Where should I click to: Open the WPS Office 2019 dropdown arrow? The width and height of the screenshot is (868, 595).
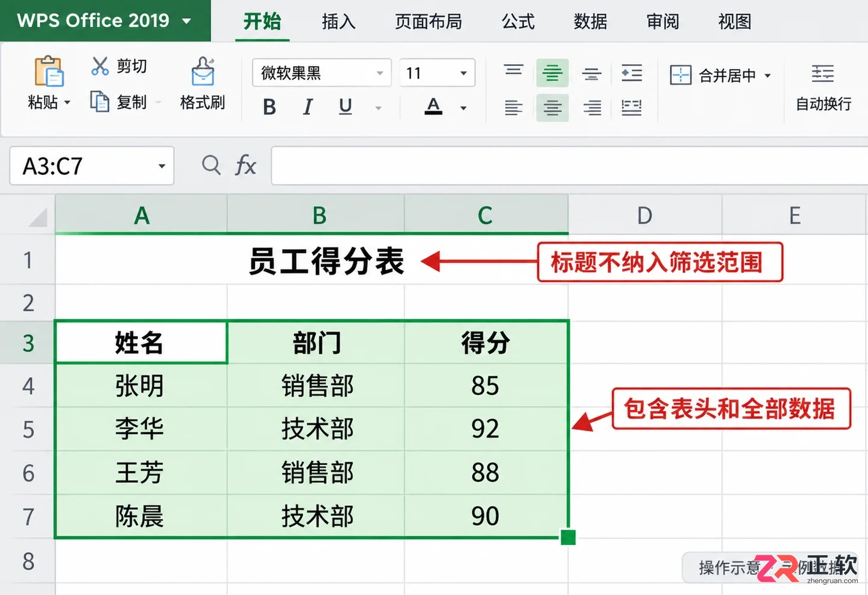point(187,21)
